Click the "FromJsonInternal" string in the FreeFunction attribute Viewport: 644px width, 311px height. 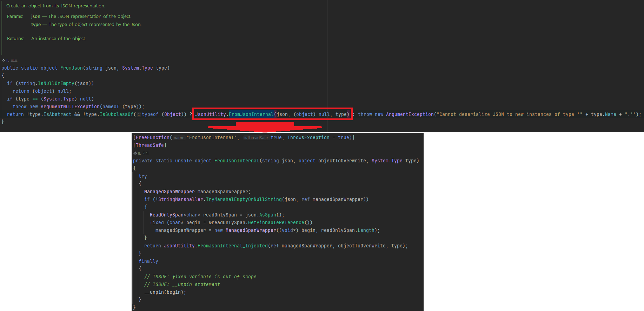(212, 137)
